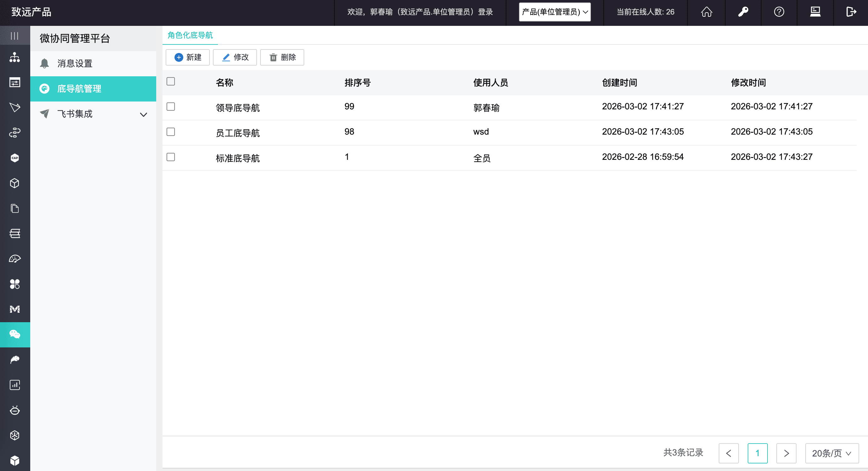The image size is (868, 471).
Task: Open the gauge dashboard sidebar icon
Action: tap(14, 259)
